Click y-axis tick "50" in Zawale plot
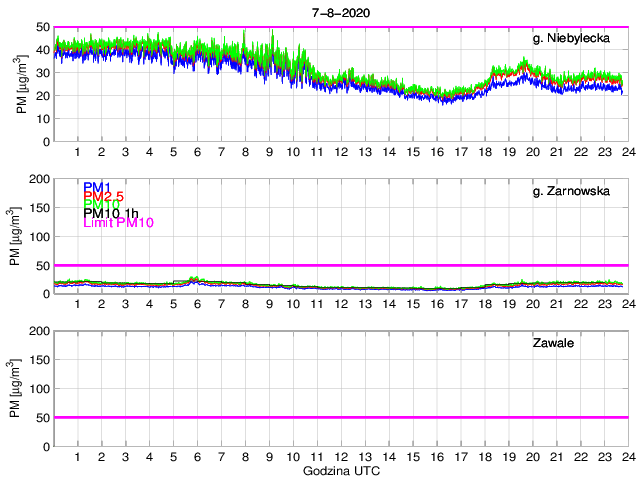The width and height of the screenshot is (640, 480). click(43, 418)
